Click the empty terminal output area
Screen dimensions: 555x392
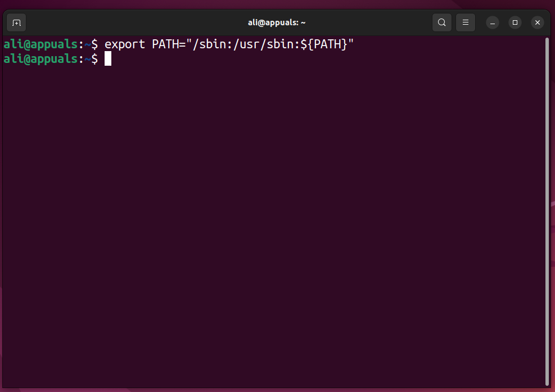coord(270,225)
